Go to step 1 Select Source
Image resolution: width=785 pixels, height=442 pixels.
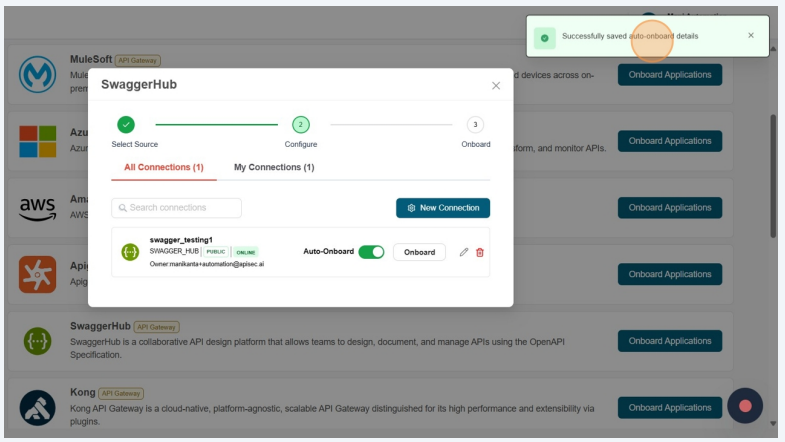[x=126, y=125]
